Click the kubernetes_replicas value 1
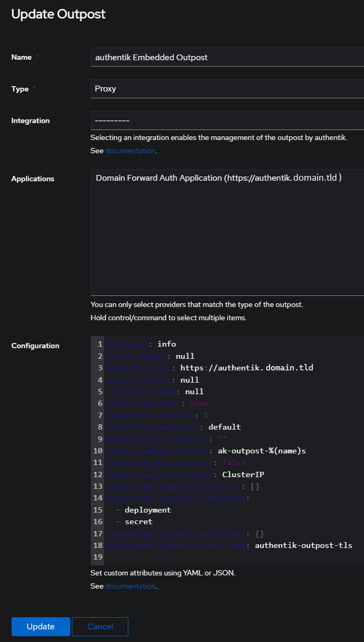 pyautogui.click(x=206, y=415)
